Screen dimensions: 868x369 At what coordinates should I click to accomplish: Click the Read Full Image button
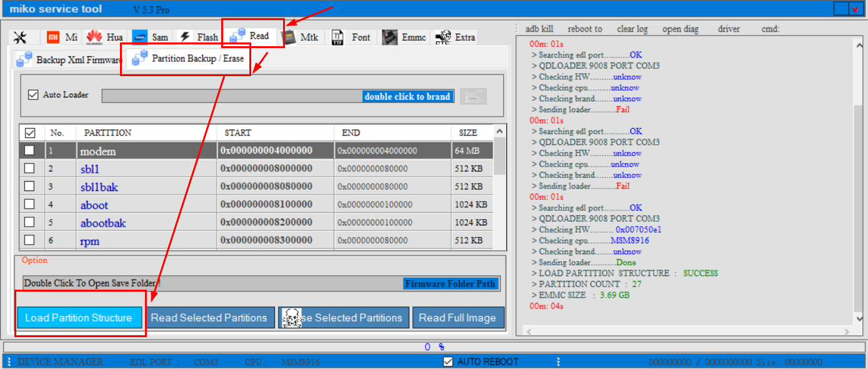tap(457, 318)
